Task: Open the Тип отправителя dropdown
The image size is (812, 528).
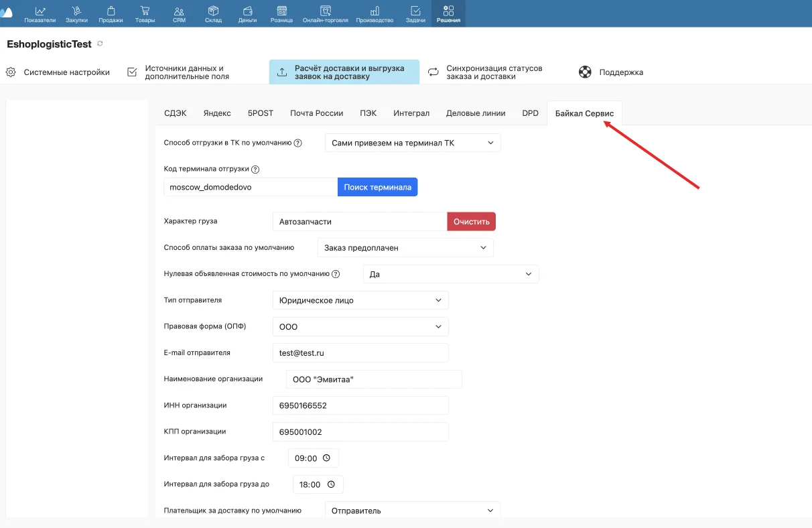Action: pyautogui.click(x=360, y=300)
